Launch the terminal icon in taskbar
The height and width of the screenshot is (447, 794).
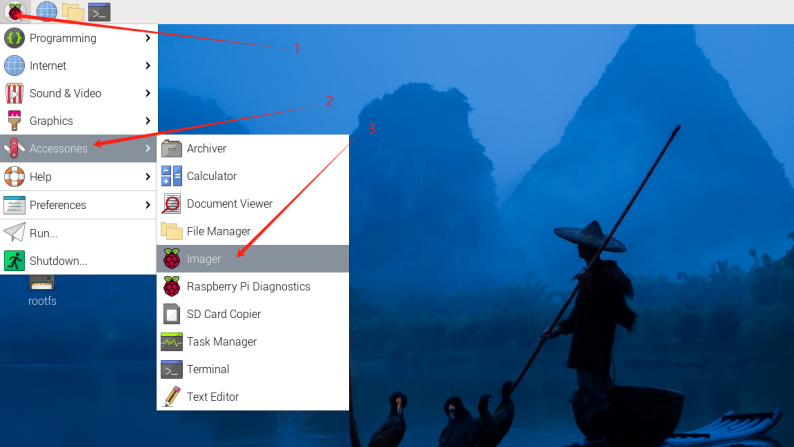pyautogui.click(x=99, y=11)
